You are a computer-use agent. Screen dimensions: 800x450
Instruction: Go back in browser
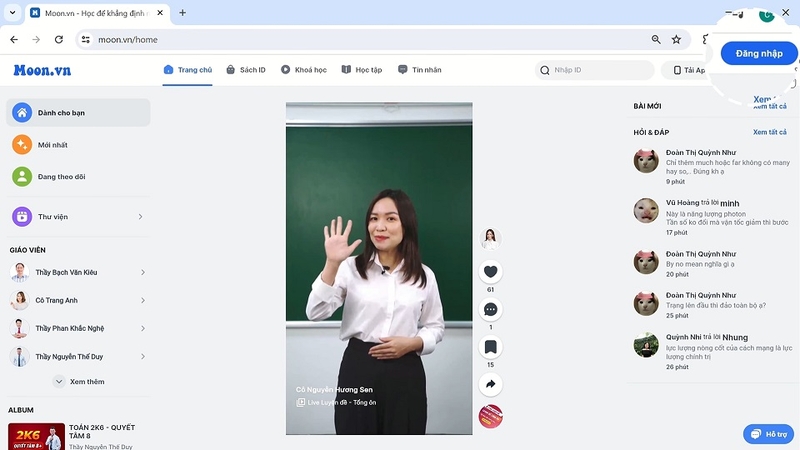tap(14, 39)
